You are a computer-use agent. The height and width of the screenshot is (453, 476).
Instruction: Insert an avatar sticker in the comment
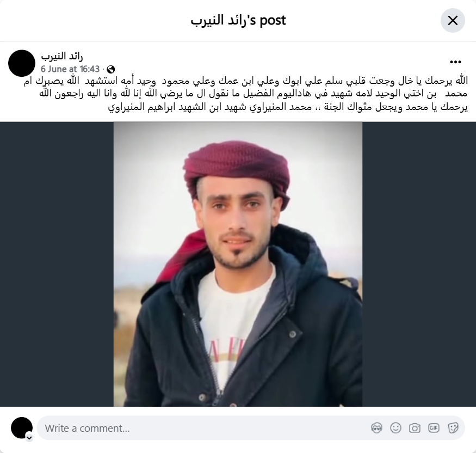(376, 428)
